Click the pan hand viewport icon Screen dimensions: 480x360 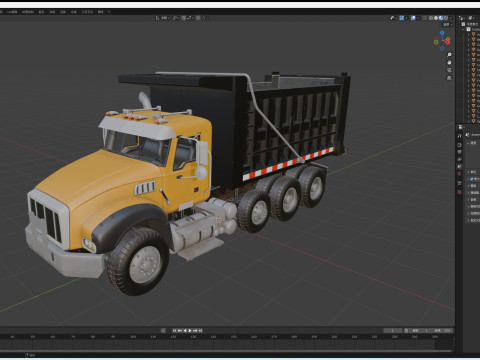click(449, 62)
